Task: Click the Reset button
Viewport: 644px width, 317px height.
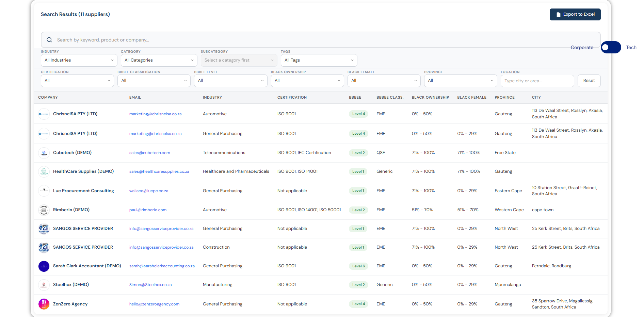Action: click(x=589, y=81)
